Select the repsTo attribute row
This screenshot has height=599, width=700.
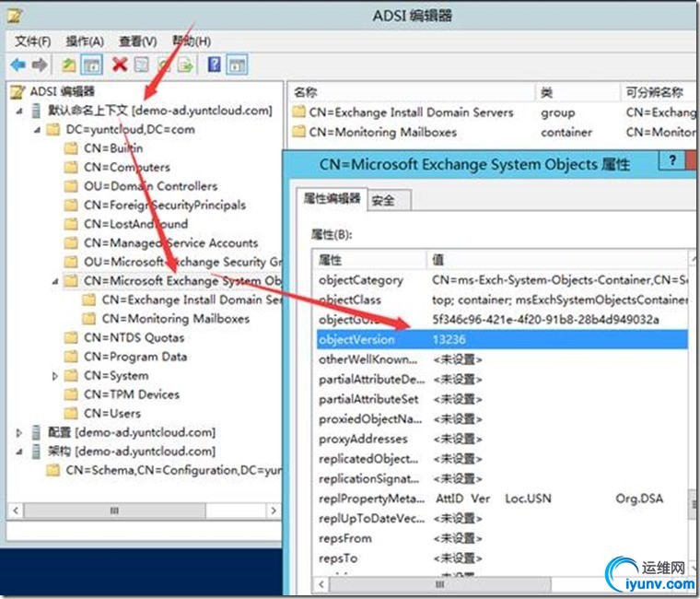(x=502, y=558)
